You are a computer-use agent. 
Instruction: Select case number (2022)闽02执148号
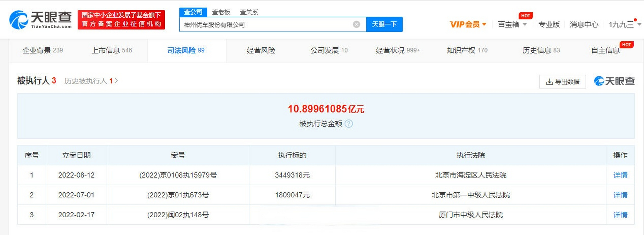tap(178, 215)
